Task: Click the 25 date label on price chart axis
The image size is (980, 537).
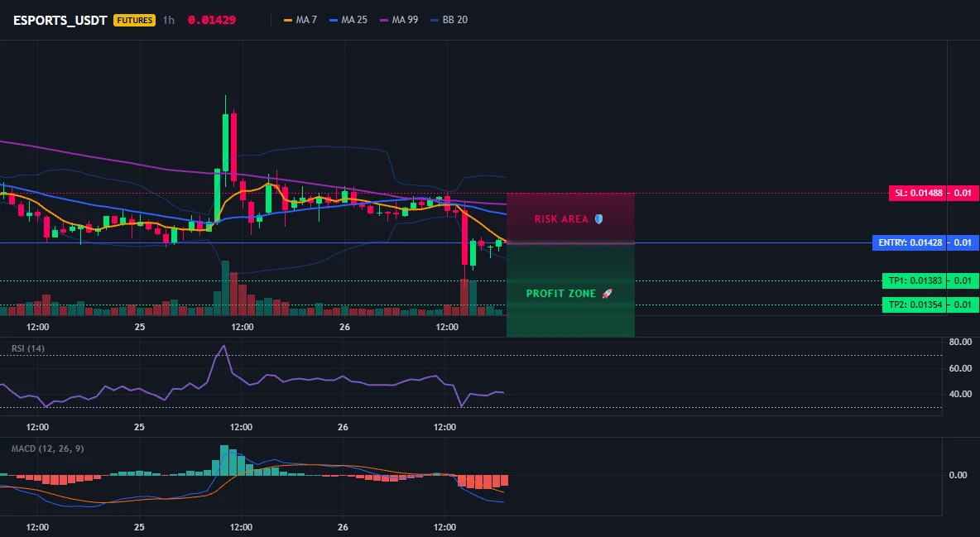Action: coord(139,327)
